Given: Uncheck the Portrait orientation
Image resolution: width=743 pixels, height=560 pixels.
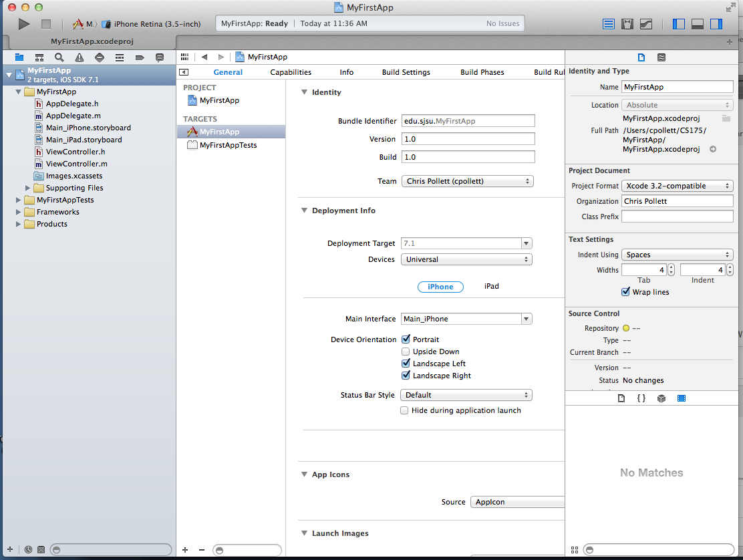Looking at the screenshot, I should pos(406,339).
